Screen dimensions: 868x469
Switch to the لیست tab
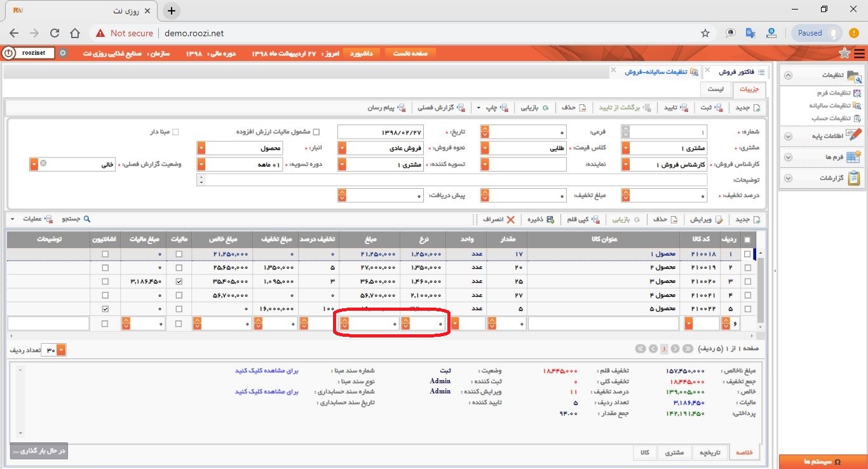tap(716, 90)
